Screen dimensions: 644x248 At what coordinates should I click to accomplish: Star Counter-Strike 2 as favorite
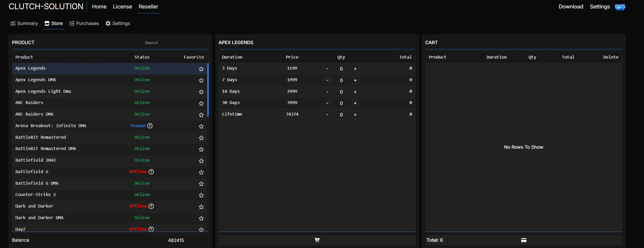pos(201,195)
